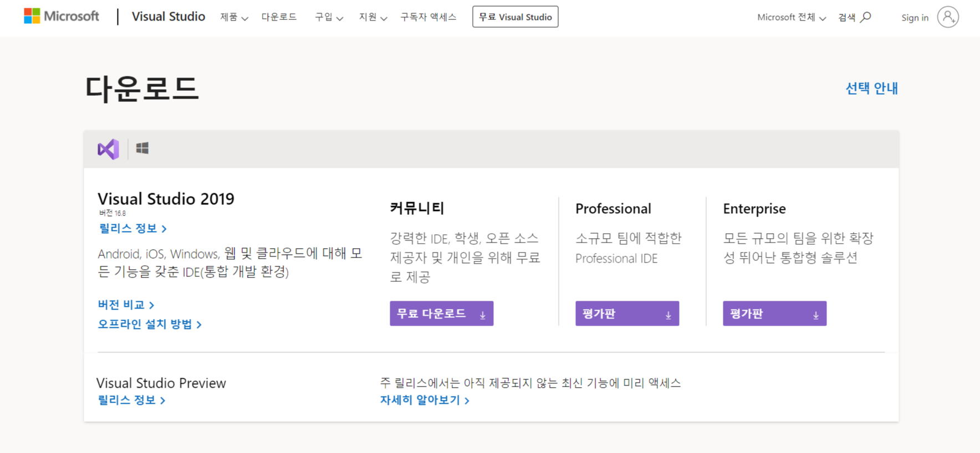
Task: Open the 다운로드 nav item
Action: tap(279, 17)
